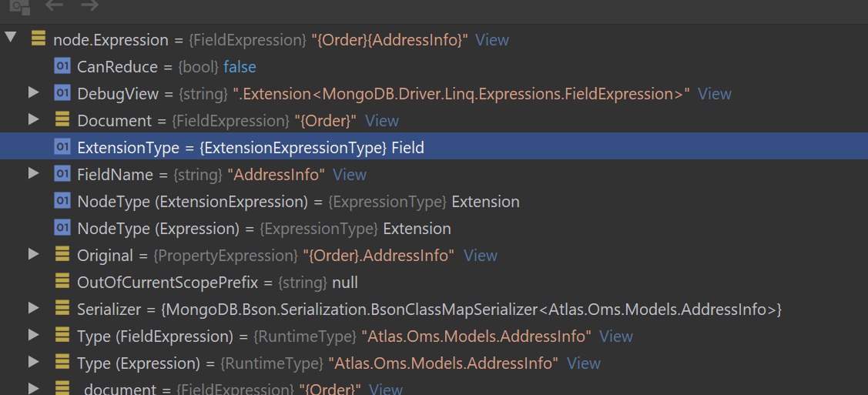This screenshot has width=868, height=395.
Task: Click View link for Type (Expression)
Action: coord(583,363)
